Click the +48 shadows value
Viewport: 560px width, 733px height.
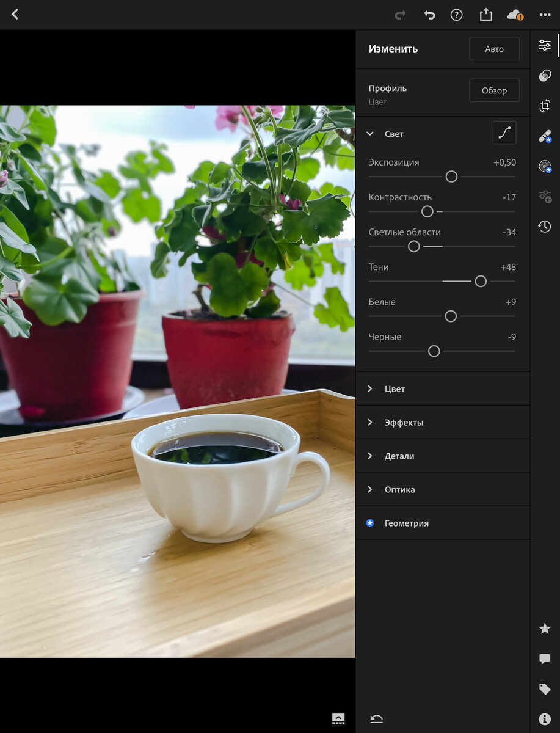508,267
